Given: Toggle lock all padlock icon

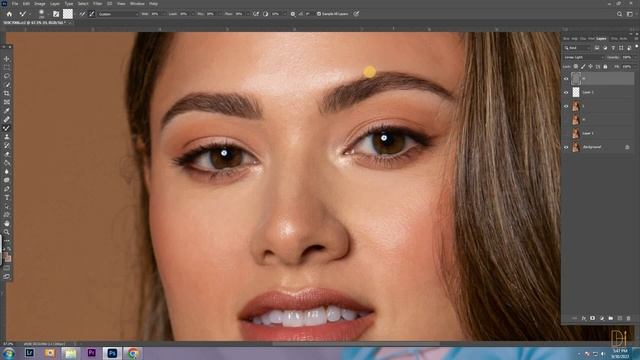Looking at the screenshot, I should 605,67.
